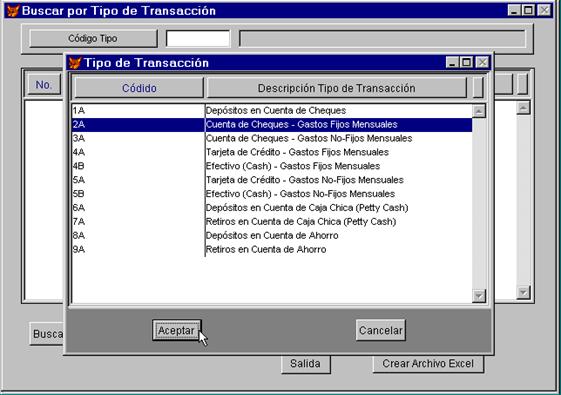Select row 8A Depósitos en Cuenta de Ahorro
The width and height of the screenshot is (561, 395).
[x=272, y=236]
